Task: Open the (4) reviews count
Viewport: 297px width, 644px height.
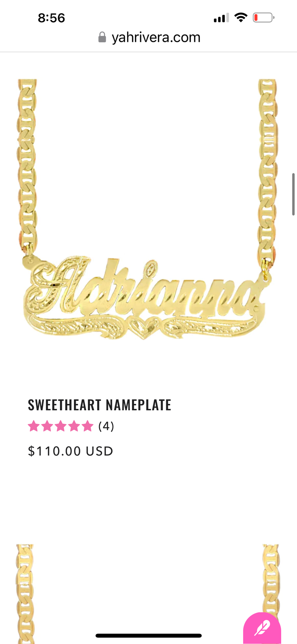Action: (x=106, y=426)
